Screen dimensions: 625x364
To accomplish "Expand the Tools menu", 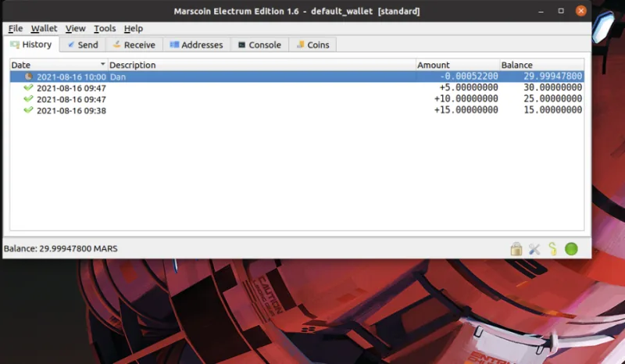I will [x=105, y=28].
